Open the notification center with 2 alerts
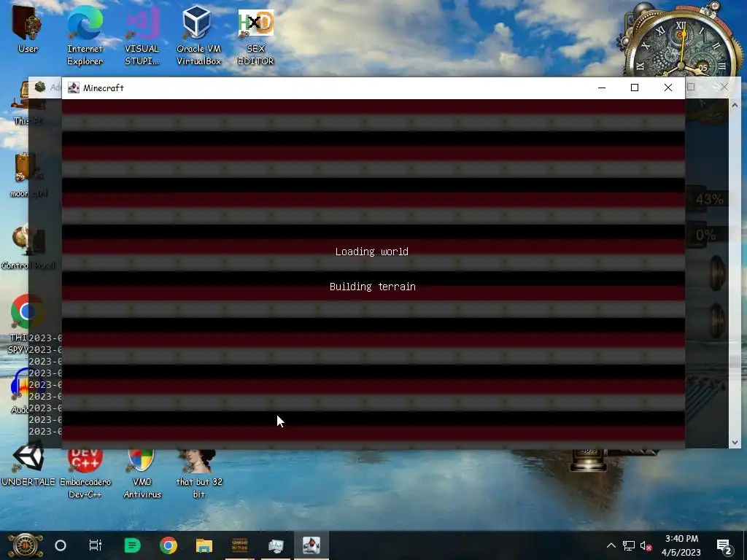 [724, 545]
